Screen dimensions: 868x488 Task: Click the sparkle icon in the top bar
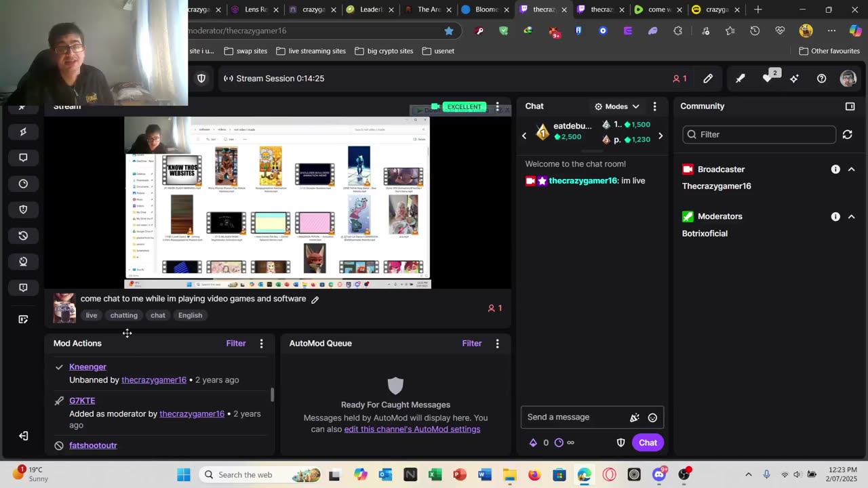(x=794, y=79)
